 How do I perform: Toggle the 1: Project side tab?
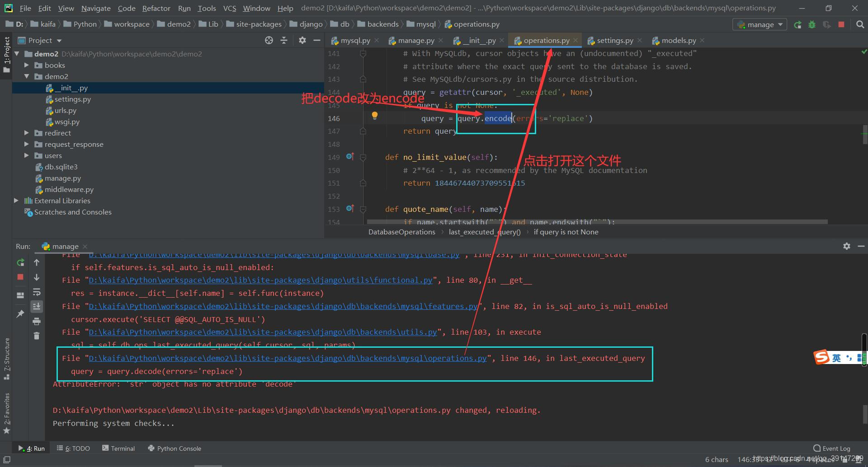[x=6, y=55]
